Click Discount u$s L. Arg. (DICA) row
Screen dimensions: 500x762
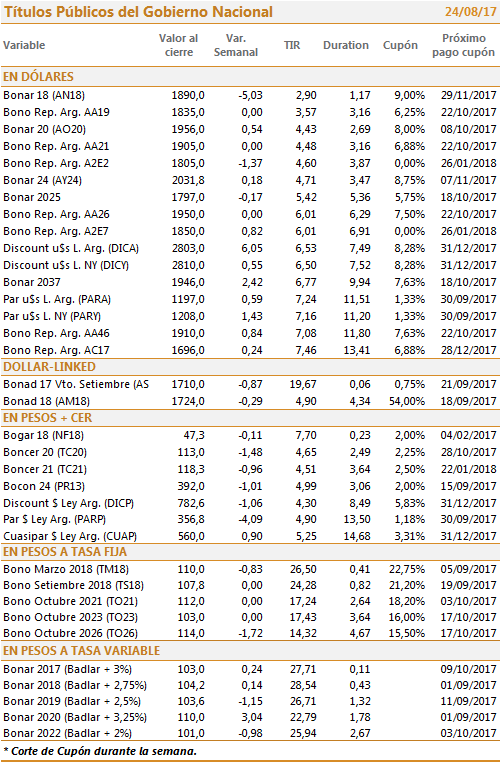pyautogui.click(x=250, y=248)
